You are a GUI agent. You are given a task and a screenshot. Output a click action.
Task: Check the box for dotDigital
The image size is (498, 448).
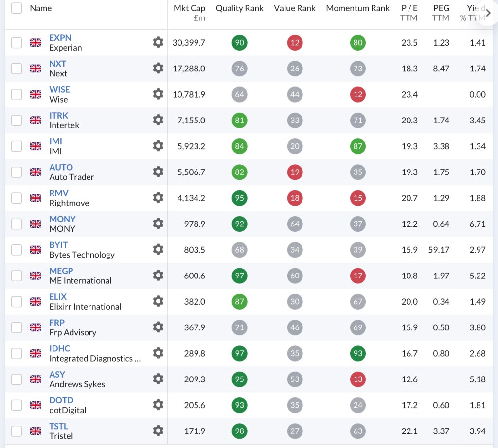(17, 405)
